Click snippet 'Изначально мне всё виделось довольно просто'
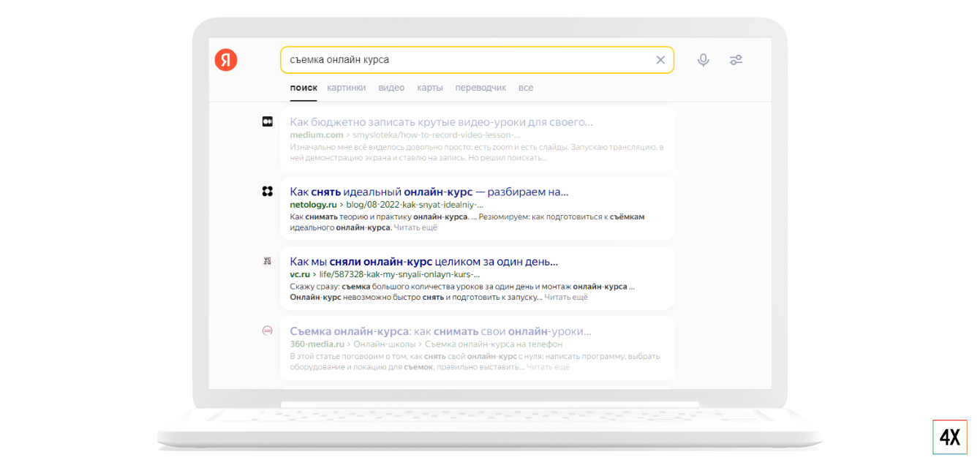This screenshot has width=980, height=468. point(477,152)
